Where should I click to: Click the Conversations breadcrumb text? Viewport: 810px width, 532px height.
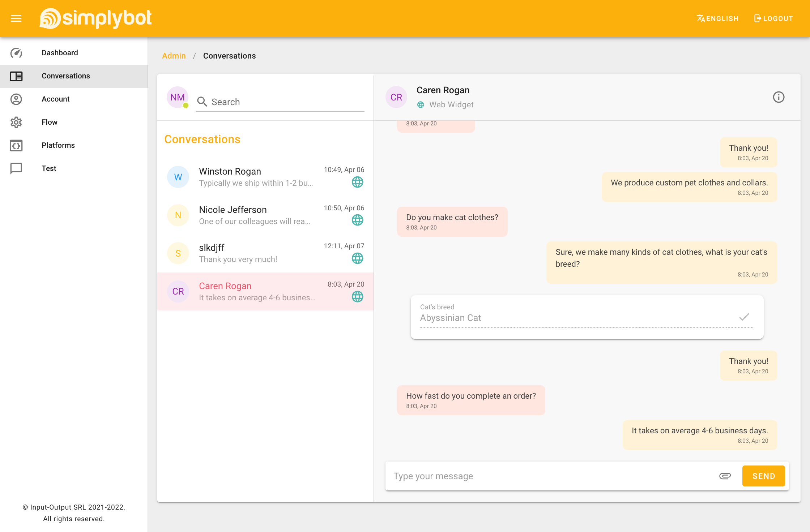(229, 56)
